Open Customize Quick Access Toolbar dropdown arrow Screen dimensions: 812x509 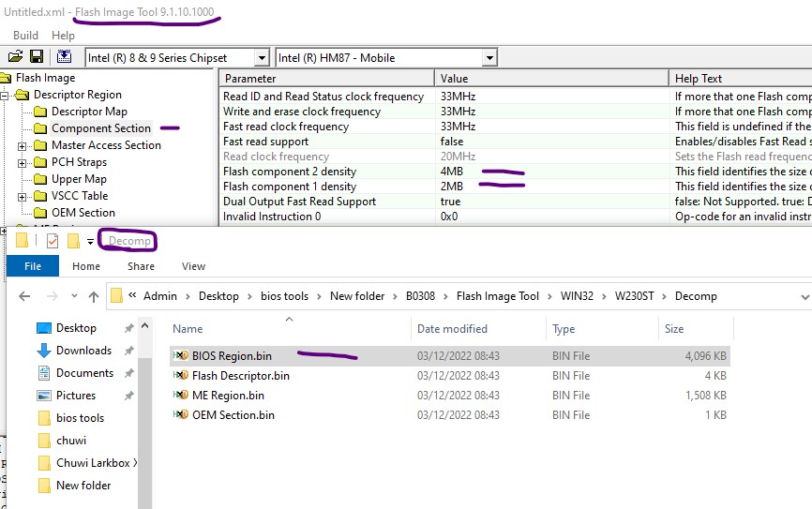pyautogui.click(x=90, y=242)
